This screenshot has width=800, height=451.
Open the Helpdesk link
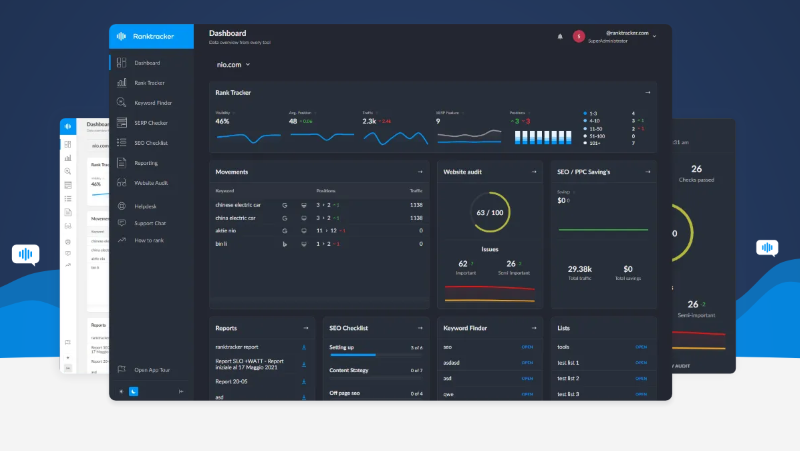pos(145,207)
